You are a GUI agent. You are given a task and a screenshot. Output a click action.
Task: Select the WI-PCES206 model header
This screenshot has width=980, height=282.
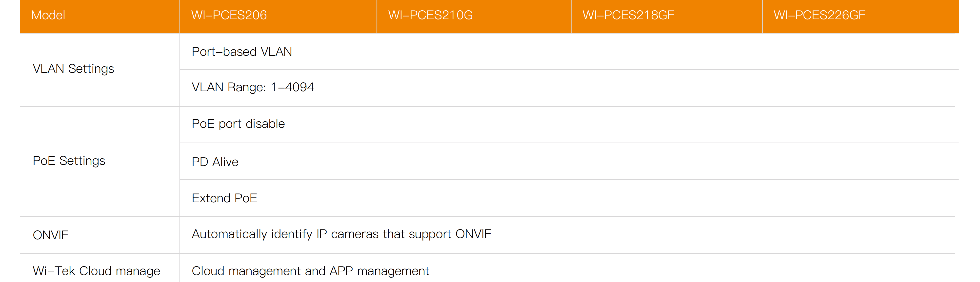pos(229,15)
